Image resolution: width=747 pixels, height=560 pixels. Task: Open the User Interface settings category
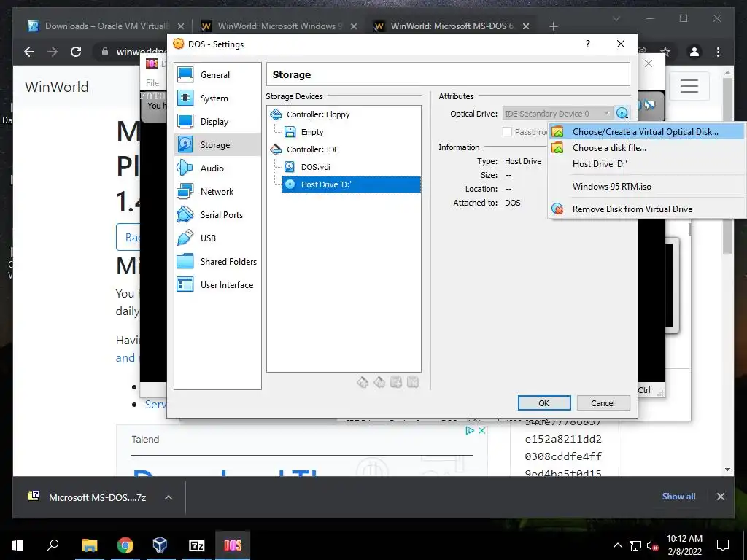pyautogui.click(x=217, y=285)
